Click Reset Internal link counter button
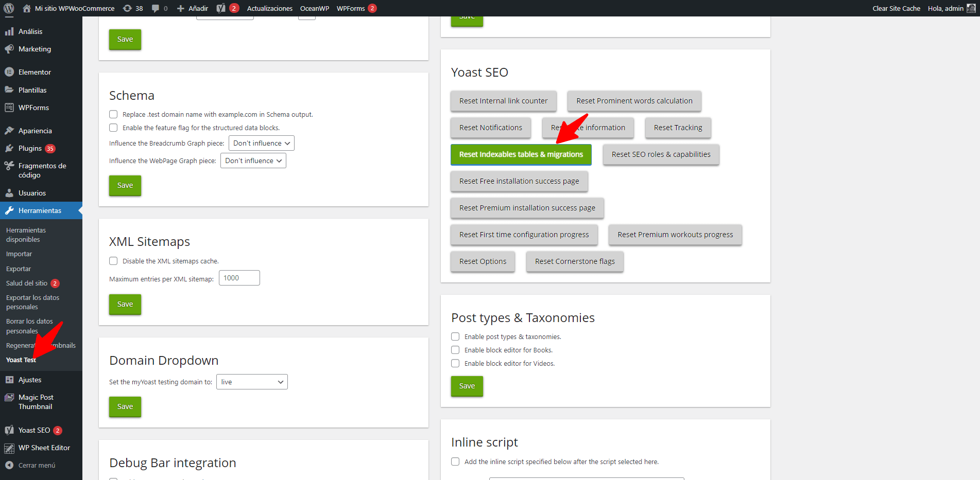Viewport: 980px width, 480px height. [x=504, y=101]
